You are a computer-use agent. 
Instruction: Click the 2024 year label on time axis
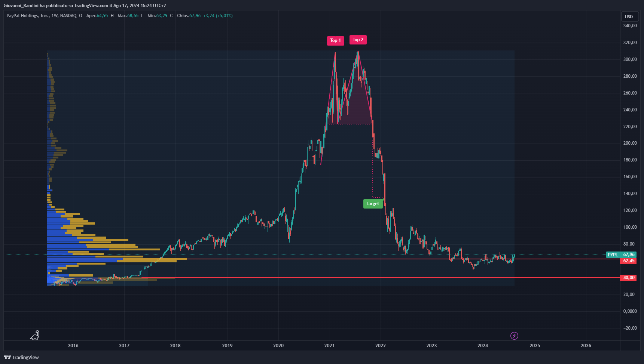coord(483,345)
